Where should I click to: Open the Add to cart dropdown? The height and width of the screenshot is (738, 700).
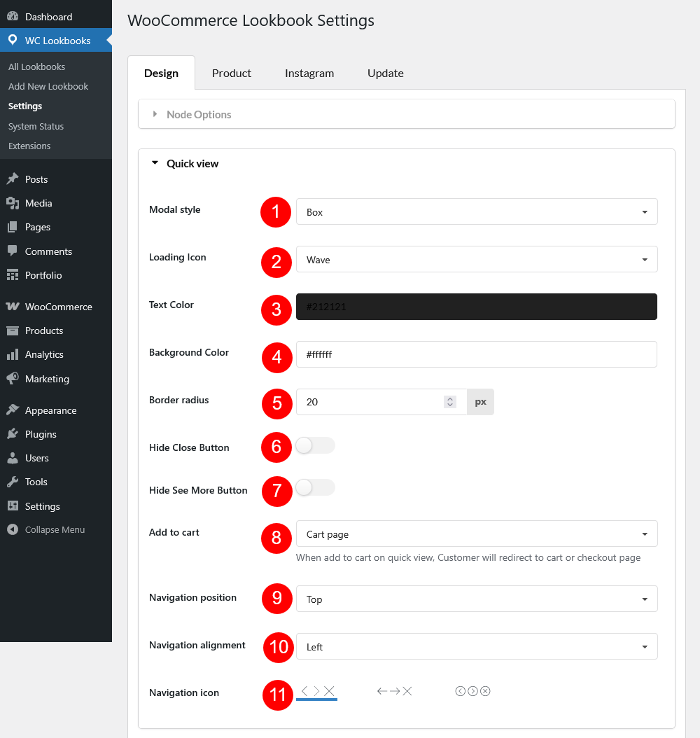click(477, 534)
